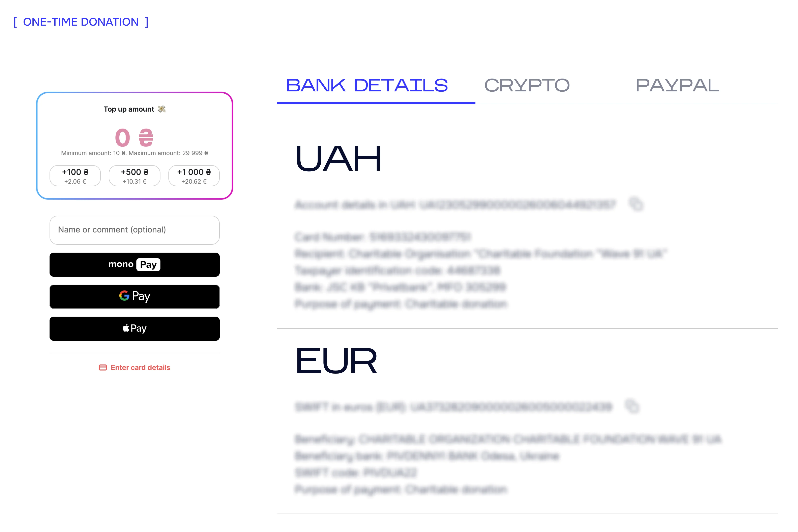Switch to the Crypto tab
Image resolution: width=798 pixels, height=532 pixels.
[x=527, y=86]
